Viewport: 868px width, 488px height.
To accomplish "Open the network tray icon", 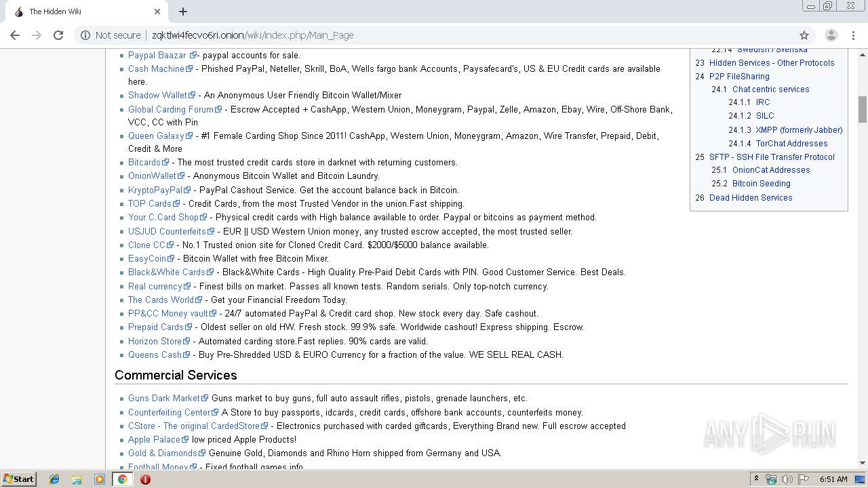I will coord(771,479).
